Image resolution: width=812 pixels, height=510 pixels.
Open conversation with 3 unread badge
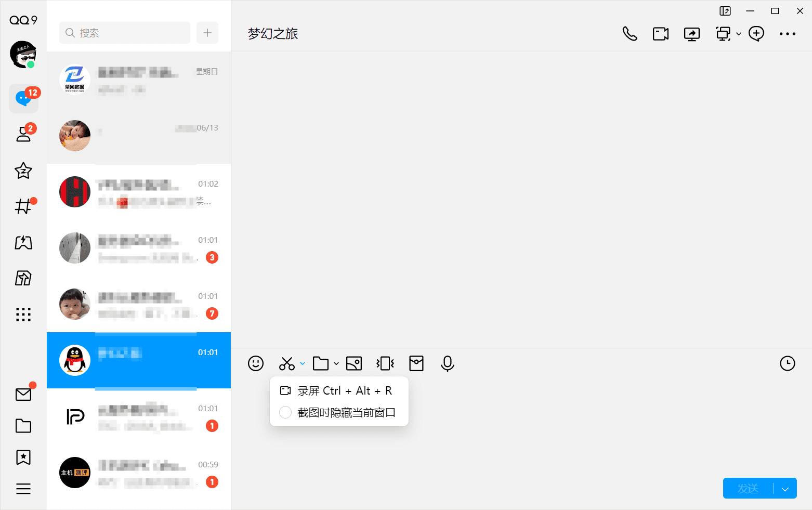139,248
